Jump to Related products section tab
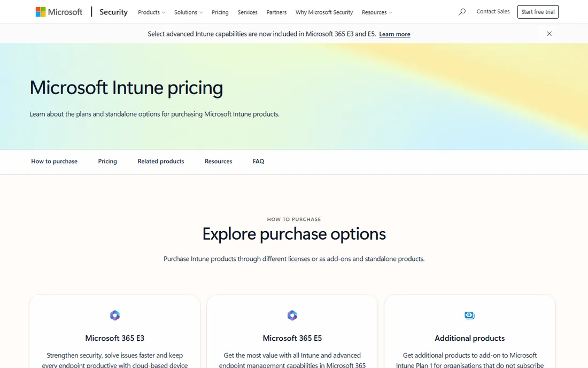Viewport: 588px width, 368px height. click(x=161, y=162)
